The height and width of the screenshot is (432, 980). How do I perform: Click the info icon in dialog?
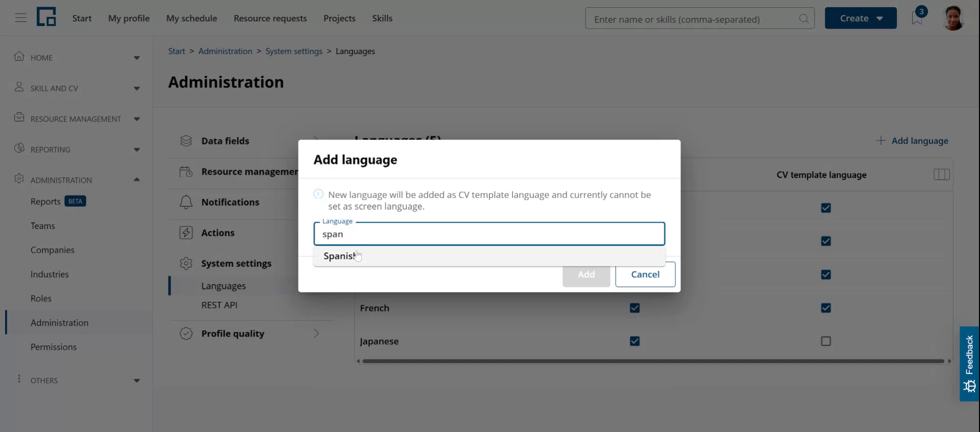tap(318, 194)
